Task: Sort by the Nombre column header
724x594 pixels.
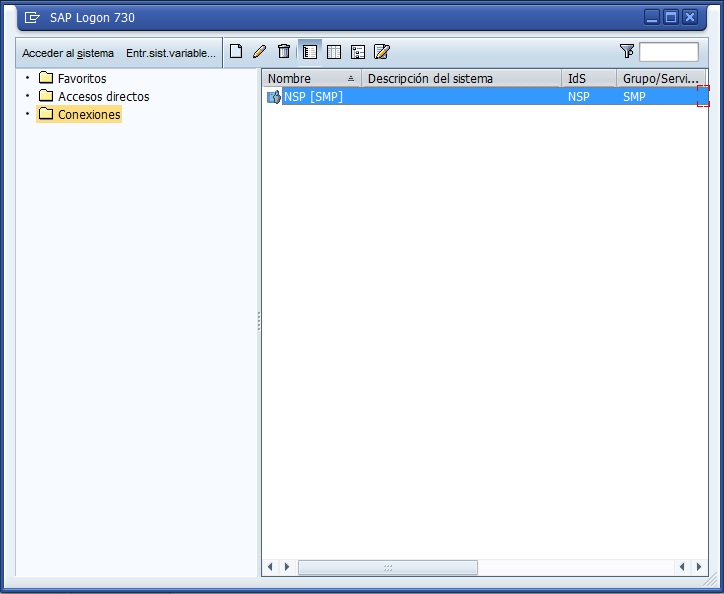Action: click(x=312, y=79)
